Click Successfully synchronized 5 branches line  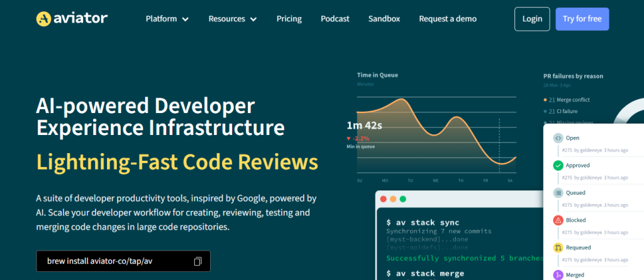[465, 258]
